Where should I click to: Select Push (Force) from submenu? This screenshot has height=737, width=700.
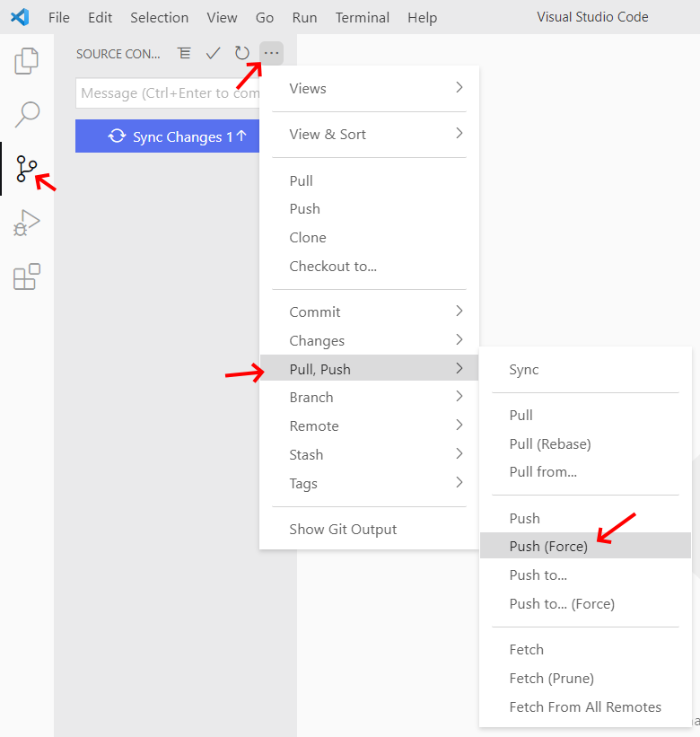click(548, 546)
